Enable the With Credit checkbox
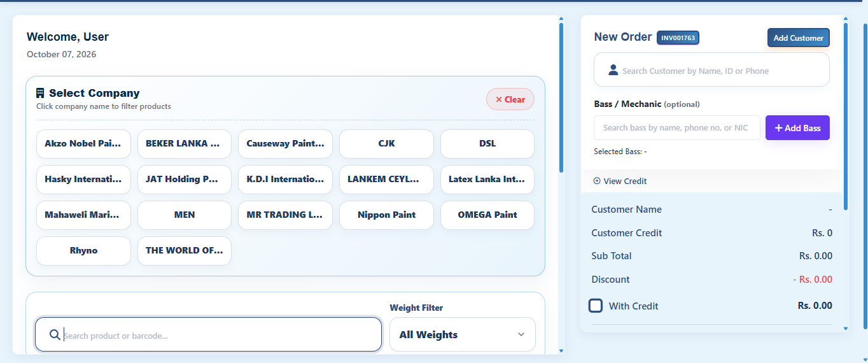Screen dimensions: 868x363 tap(596, 306)
